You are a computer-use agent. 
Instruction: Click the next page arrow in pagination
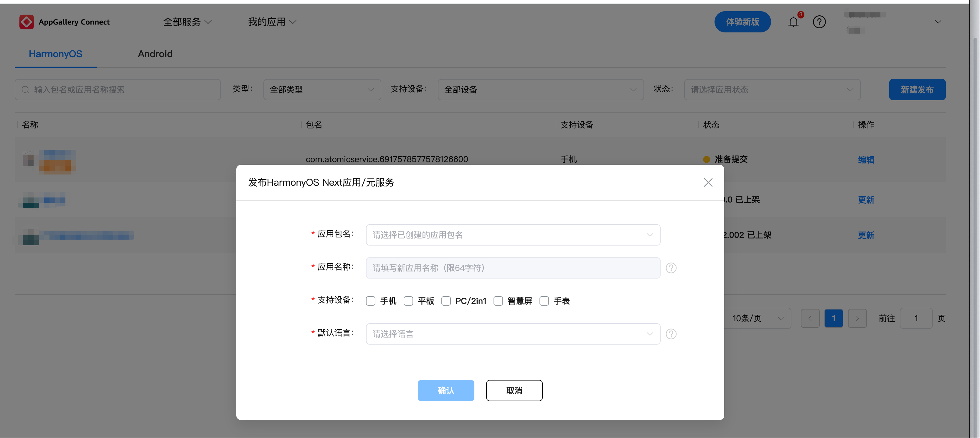[857, 318]
